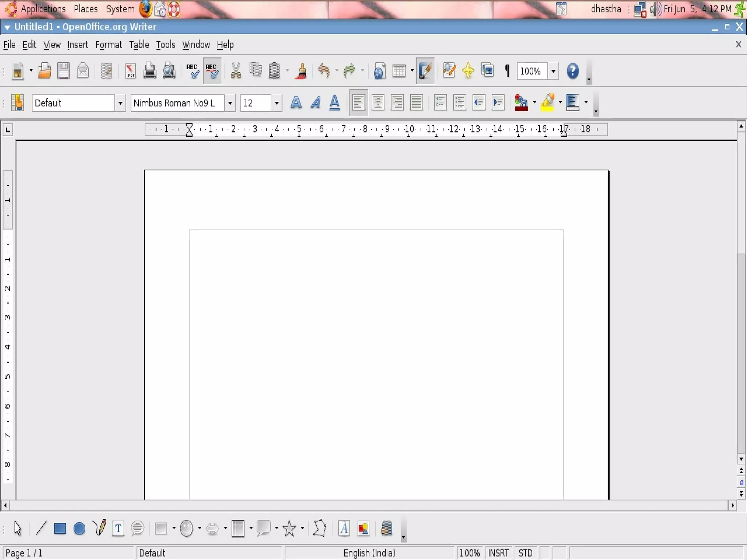
Task: Activate the Format Paintbrush
Action: (301, 71)
